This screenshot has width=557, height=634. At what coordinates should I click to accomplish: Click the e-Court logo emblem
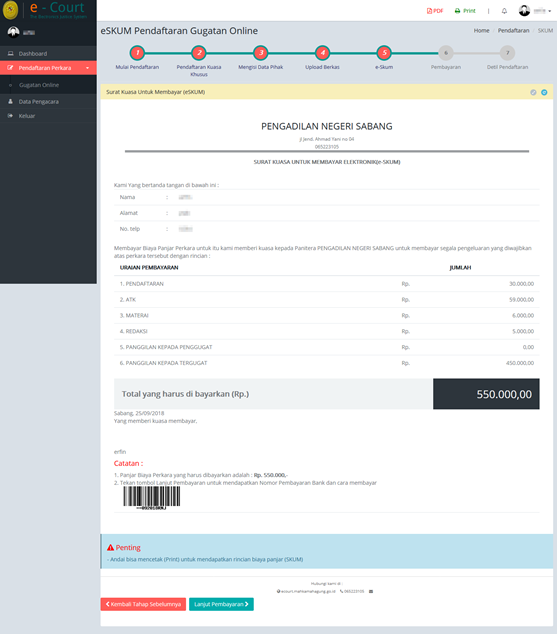(10, 10)
